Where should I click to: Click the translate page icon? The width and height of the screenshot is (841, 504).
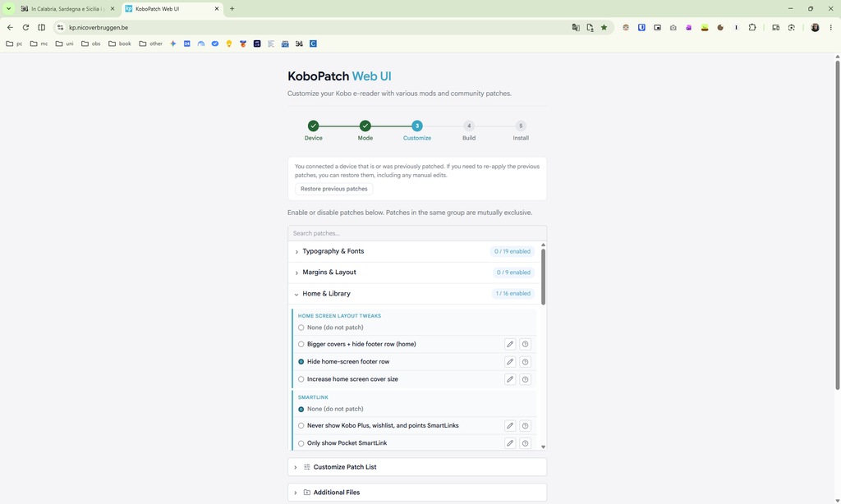pyautogui.click(x=576, y=27)
